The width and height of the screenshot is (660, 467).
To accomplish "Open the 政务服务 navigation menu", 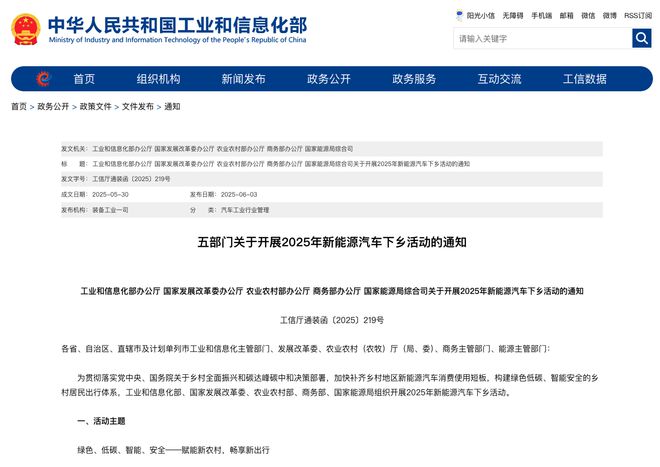I will [414, 79].
